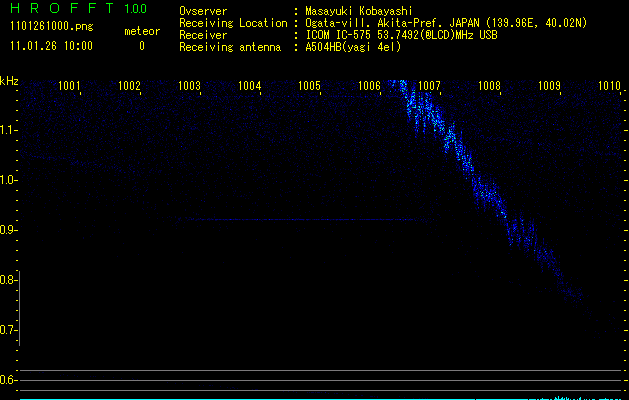
Task: Click frequency axis label 0.8
Action: (8, 280)
